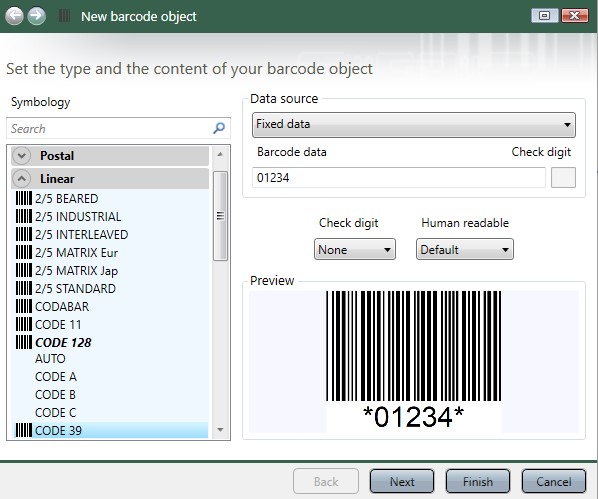Click the Finish button
Image resolution: width=598 pixels, height=499 pixels.
point(478,481)
